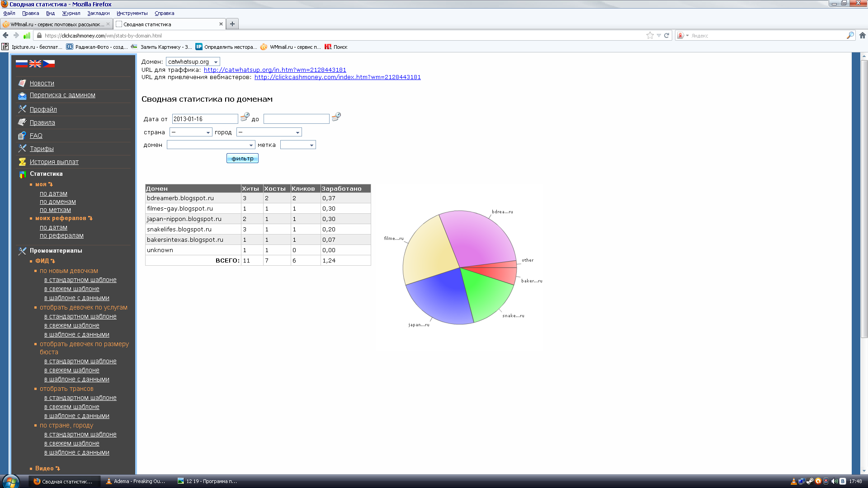
Task: Open the метка label dropdown
Action: pos(297,145)
